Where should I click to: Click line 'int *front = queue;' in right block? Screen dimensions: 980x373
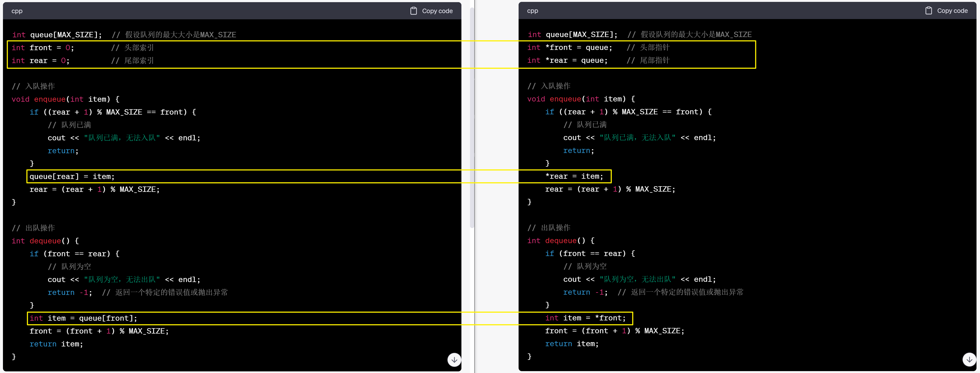point(570,47)
